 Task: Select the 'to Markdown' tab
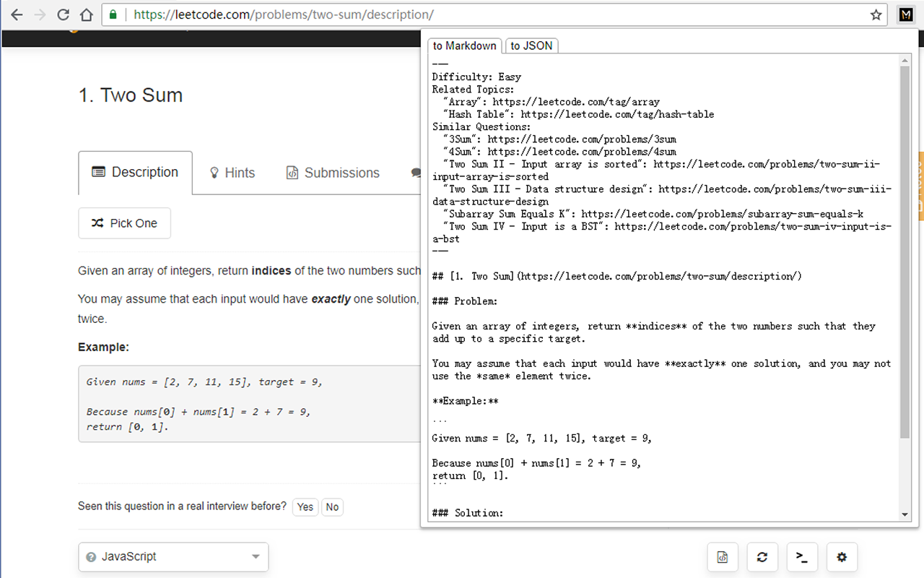[x=464, y=46]
